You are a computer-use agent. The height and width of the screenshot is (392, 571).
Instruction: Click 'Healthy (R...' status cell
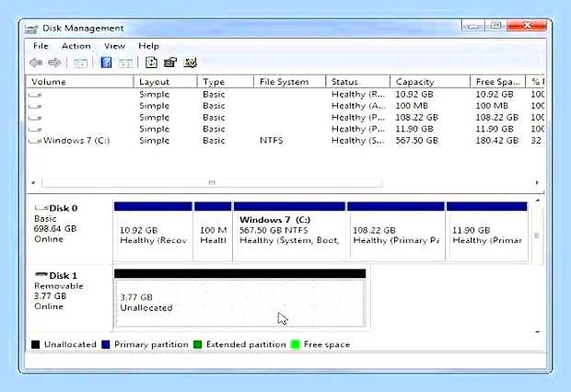point(358,95)
